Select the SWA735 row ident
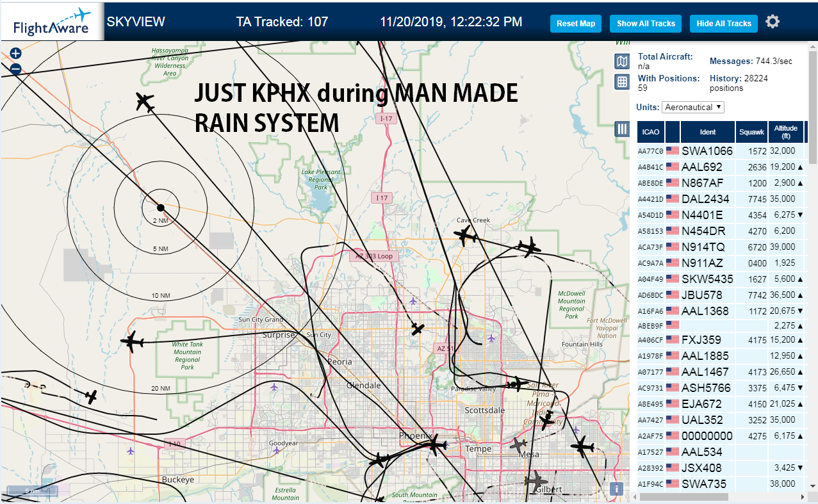The height and width of the screenshot is (504, 818). (704, 484)
